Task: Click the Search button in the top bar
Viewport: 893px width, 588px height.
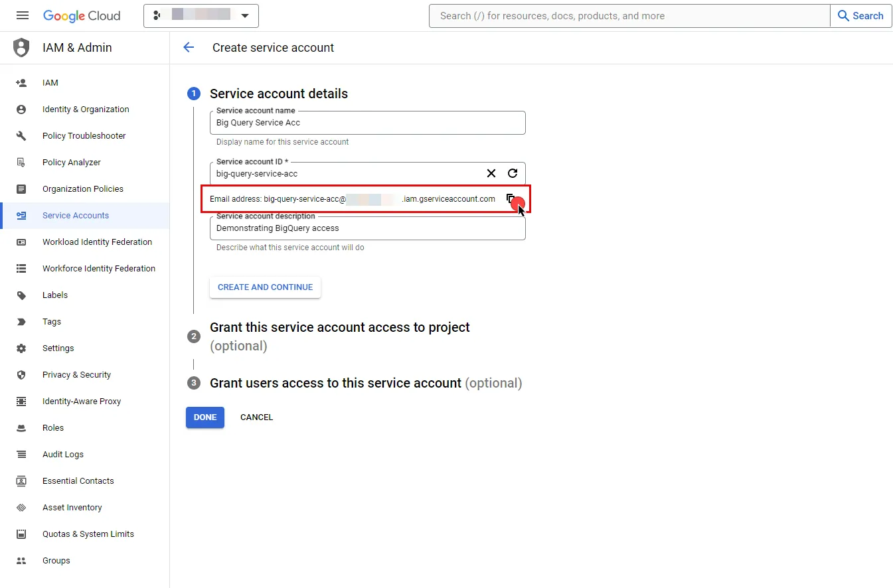Action: click(x=860, y=15)
